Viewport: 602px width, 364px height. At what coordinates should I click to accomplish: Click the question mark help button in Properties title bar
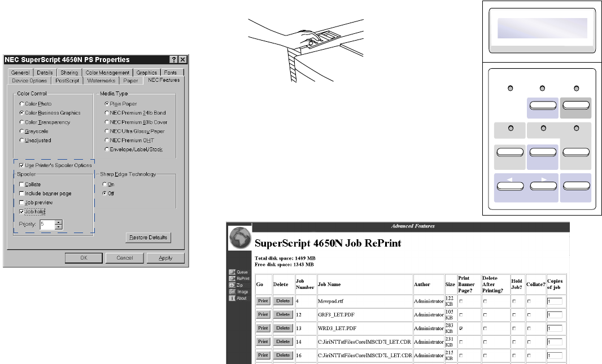[174, 59]
